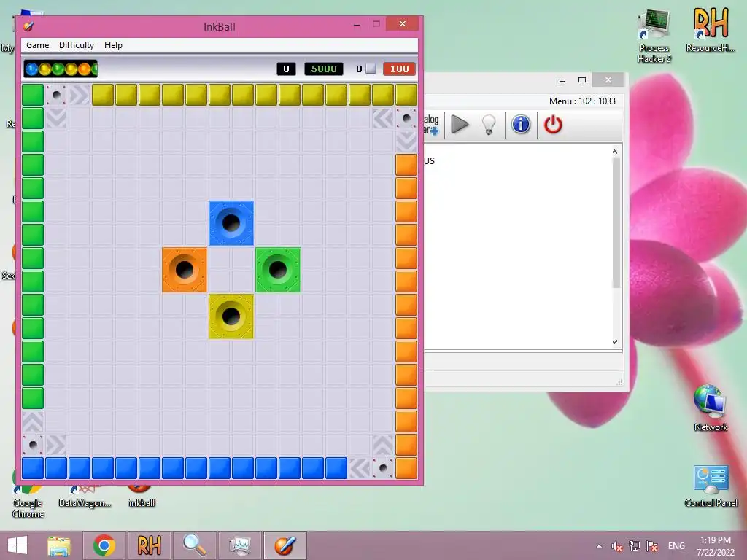This screenshot has width=747, height=560.
Task: Click the vertical scrollbar thumb in the background window
Action: tap(616, 222)
